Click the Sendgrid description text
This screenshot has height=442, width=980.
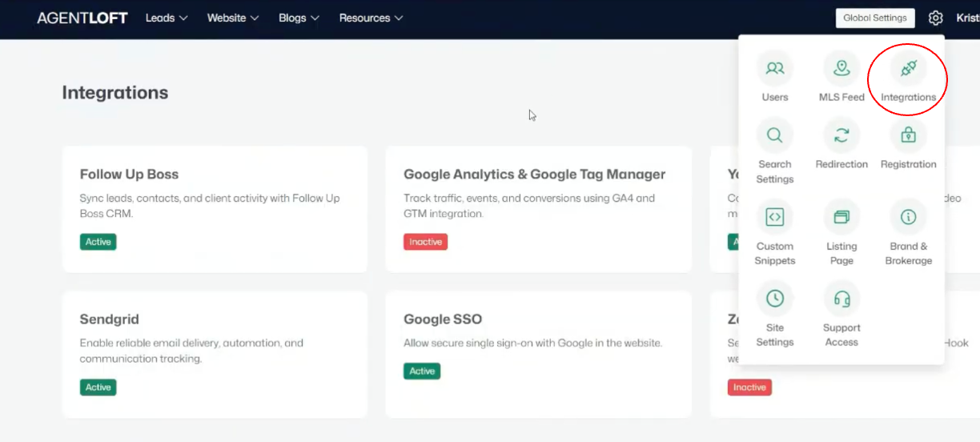click(x=191, y=351)
